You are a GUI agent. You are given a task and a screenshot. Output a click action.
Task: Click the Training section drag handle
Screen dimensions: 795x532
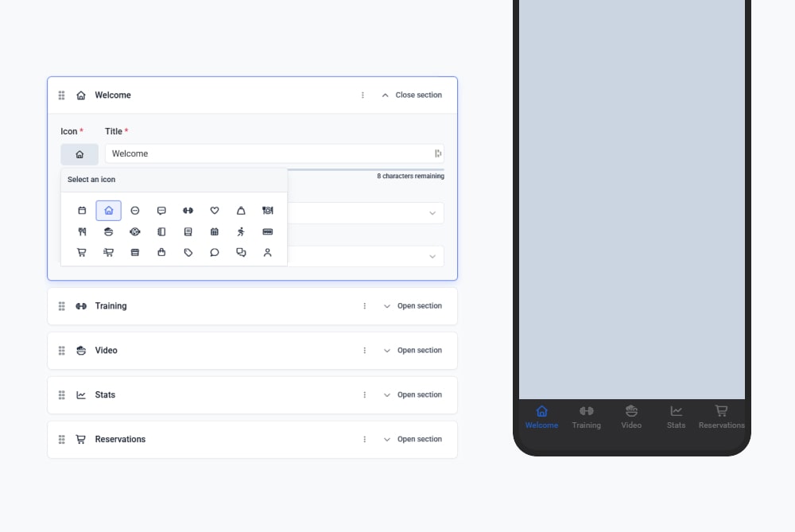pyautogui.click(x=61, y=306)
